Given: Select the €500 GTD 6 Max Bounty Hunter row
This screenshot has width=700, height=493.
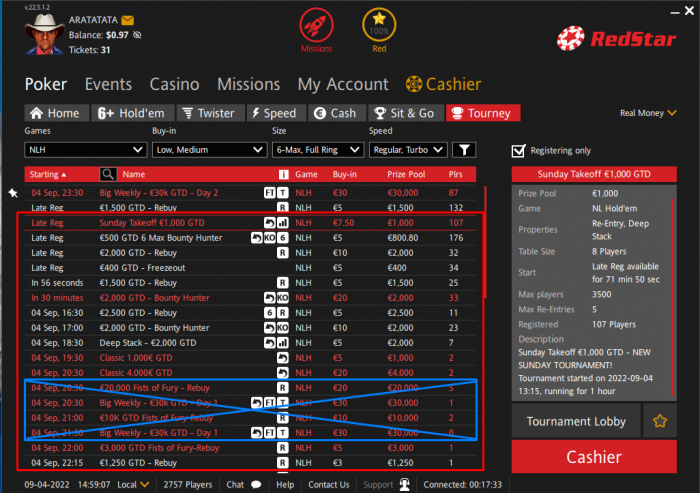Looking at the screenshot, I should [252, 238].
